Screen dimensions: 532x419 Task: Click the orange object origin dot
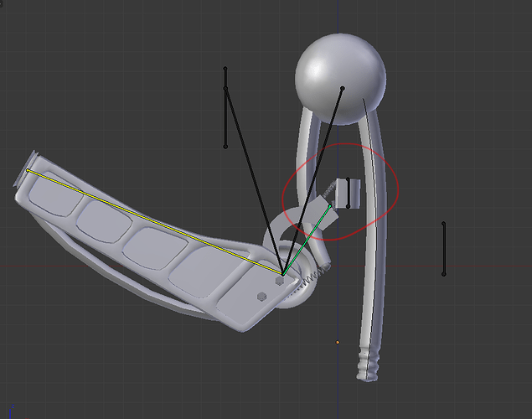(x=338, y=343)
